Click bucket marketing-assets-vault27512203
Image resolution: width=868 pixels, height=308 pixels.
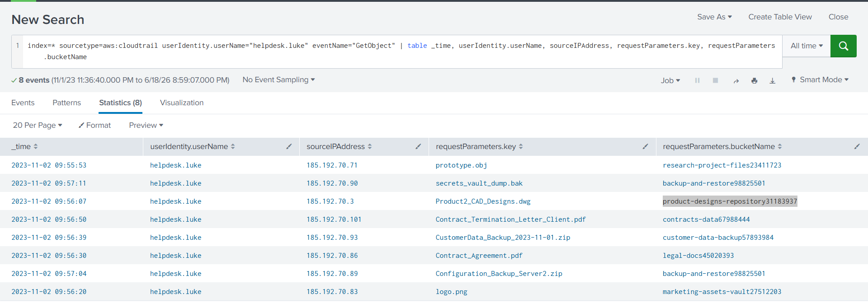coord(722,292)
